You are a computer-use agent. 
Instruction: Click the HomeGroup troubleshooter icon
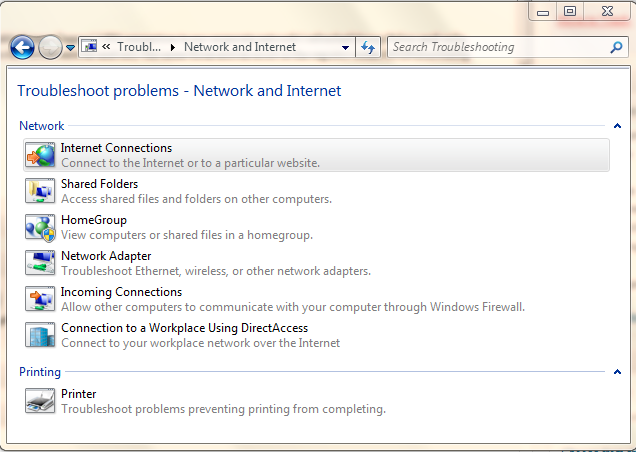(40, 227)
